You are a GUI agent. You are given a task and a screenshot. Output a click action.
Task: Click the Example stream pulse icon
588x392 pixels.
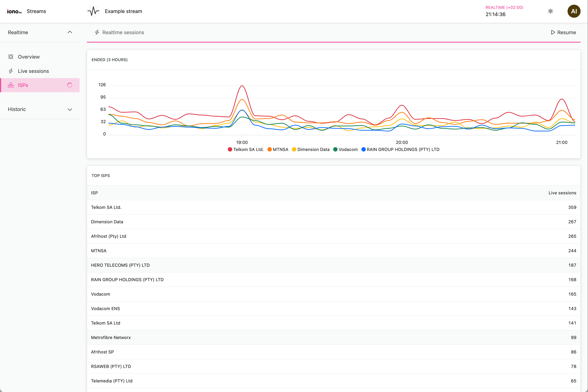click(x=93, y=11)
